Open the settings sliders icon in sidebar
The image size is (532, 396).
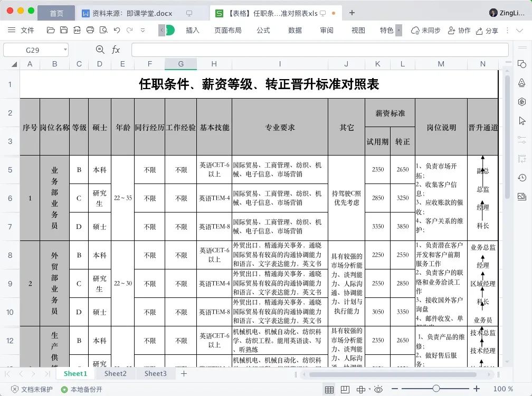click(x=522, y=139)
